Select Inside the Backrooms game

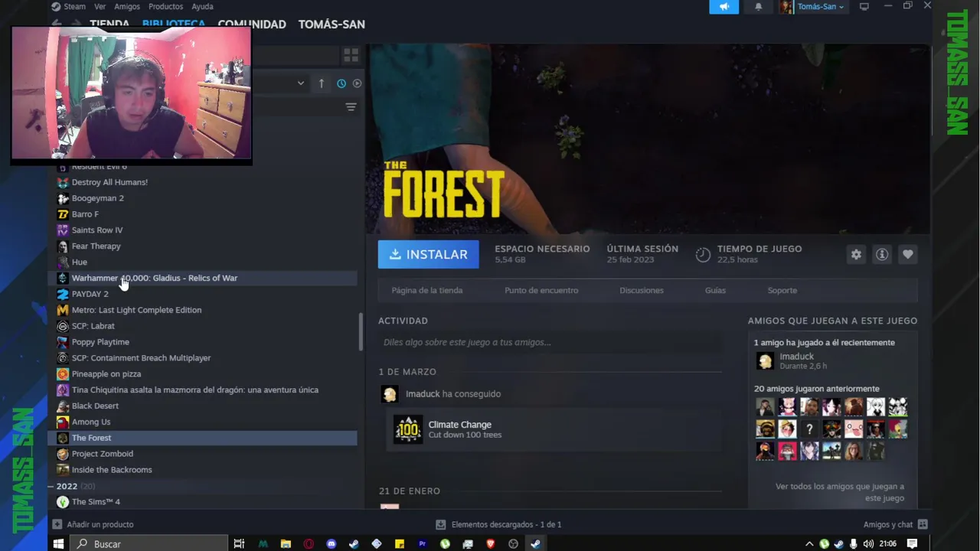(x=112, y=470)
